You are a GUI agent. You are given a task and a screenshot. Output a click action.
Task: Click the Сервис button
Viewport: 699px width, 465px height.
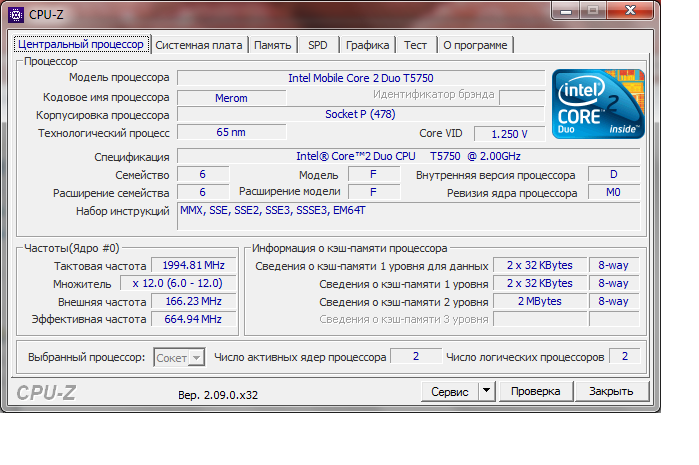[450, 392]
